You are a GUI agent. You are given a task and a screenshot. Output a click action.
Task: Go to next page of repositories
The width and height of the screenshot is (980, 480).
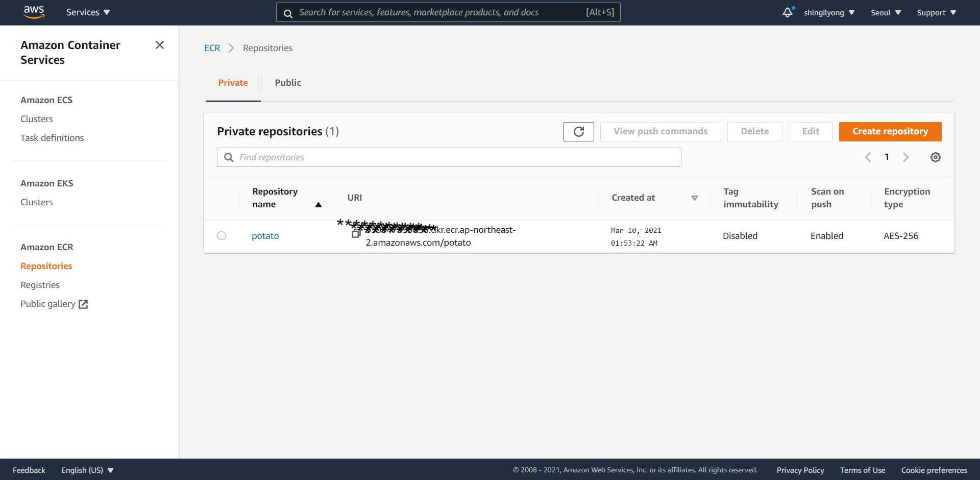tap(906, 157)
